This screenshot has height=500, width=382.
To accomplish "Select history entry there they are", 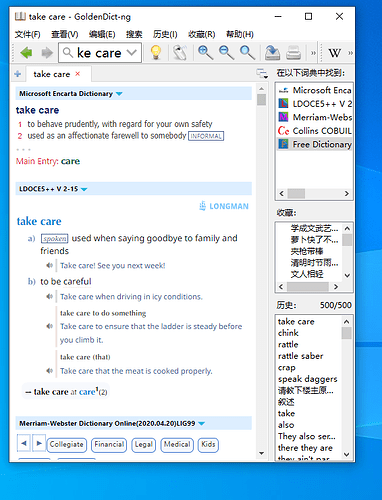I will (305, 448).
